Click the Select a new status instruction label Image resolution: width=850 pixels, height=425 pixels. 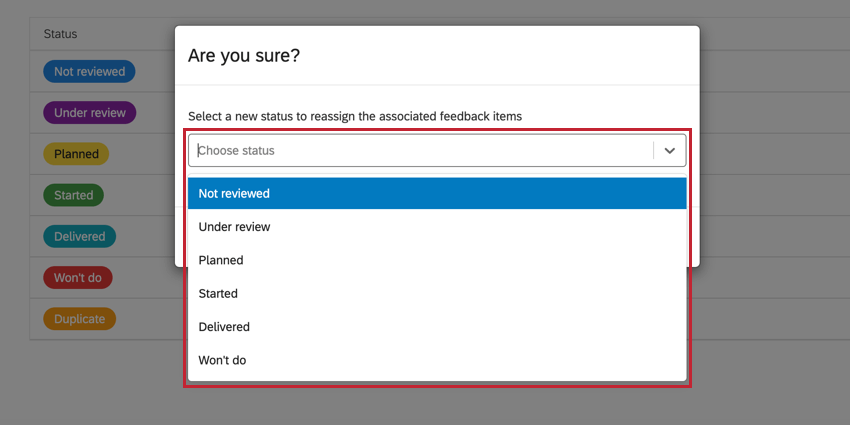click(355, 116)
